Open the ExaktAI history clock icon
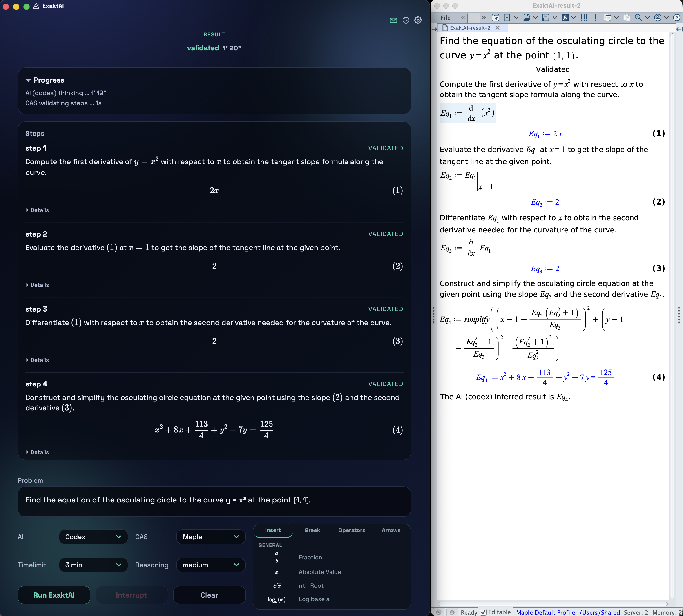This screenshot has width=683, height=616. click(x=406, y=20)
